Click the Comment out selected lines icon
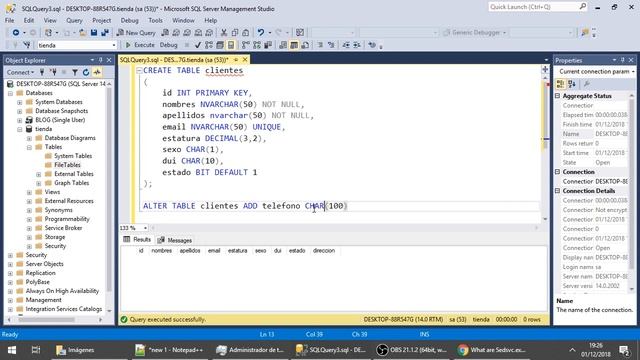 (x=320, y=45)
